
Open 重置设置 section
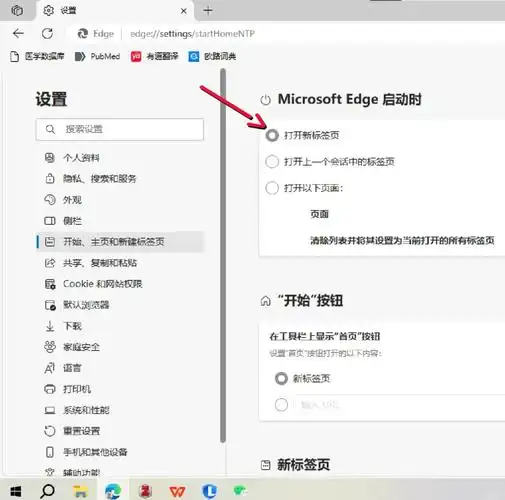point(120,431)
